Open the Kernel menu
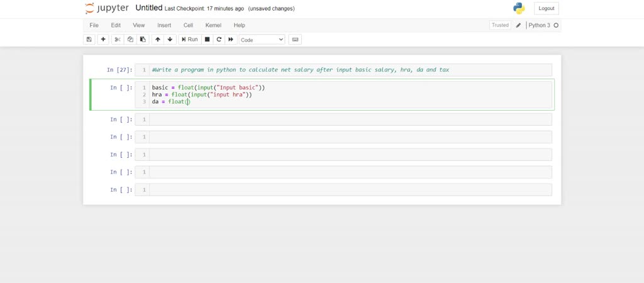Viewport: 644px width, 283px height. (x=214, y=25)
